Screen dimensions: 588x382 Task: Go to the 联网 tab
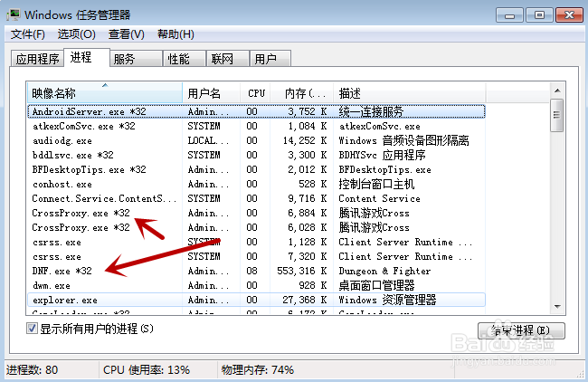pos(228,59)
